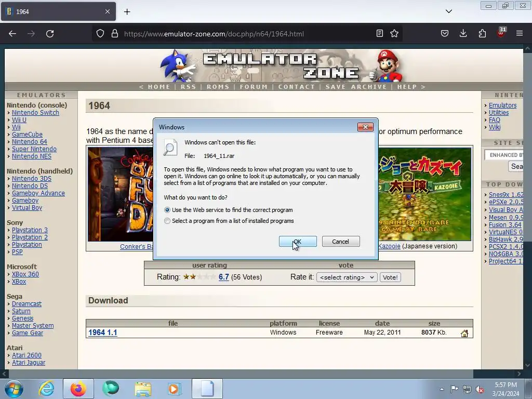Open Utilities link in right sidebar
The width and height of the screenshot is (532, 399).
[499, 113]
